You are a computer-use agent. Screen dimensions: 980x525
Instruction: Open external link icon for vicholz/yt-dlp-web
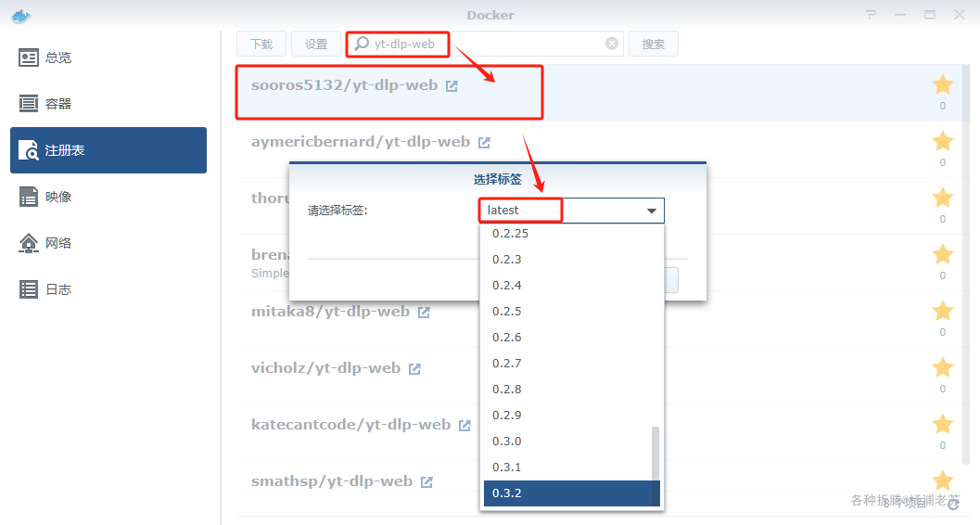point(414,369)
